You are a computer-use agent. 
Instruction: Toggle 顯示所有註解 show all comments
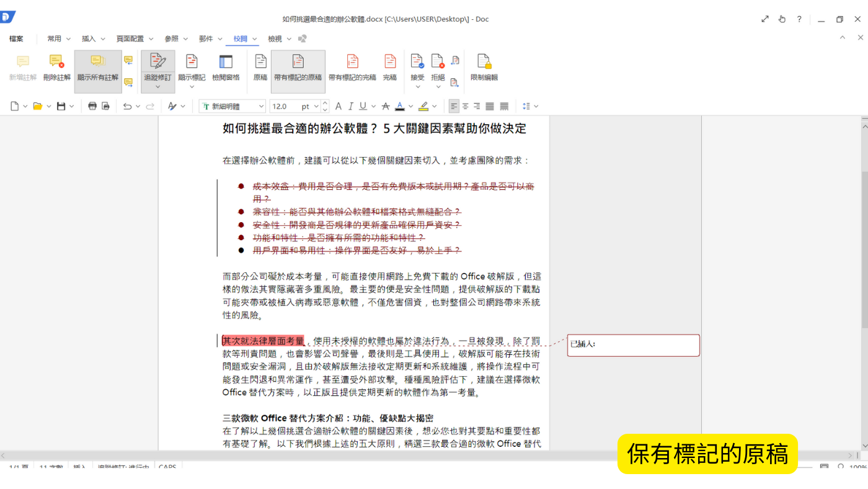(x=98, y=71)
